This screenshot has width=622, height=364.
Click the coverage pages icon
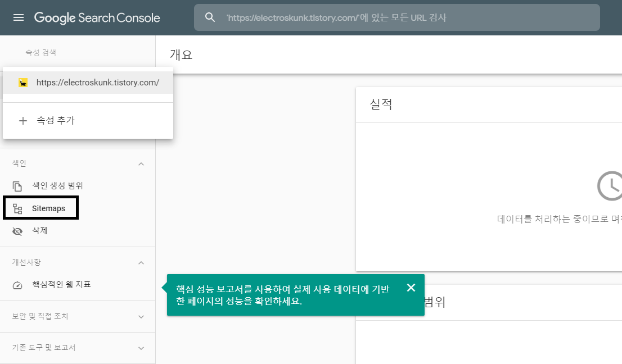(x=17, y=186)
